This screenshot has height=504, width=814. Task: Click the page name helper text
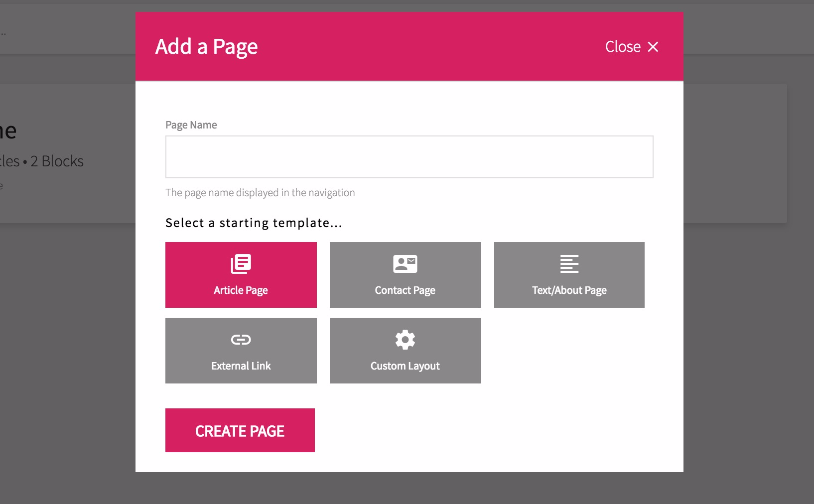(x=260, y=193)
